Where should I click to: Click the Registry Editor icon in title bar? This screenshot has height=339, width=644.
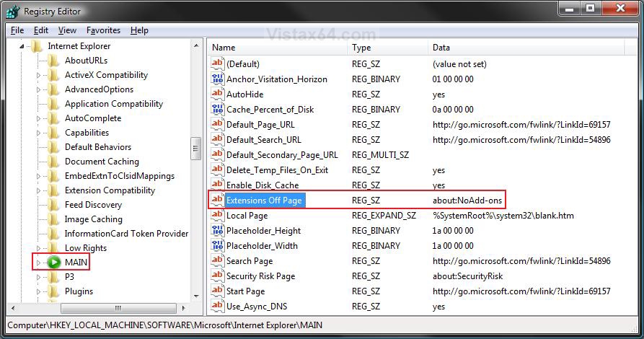pos(12,12)
